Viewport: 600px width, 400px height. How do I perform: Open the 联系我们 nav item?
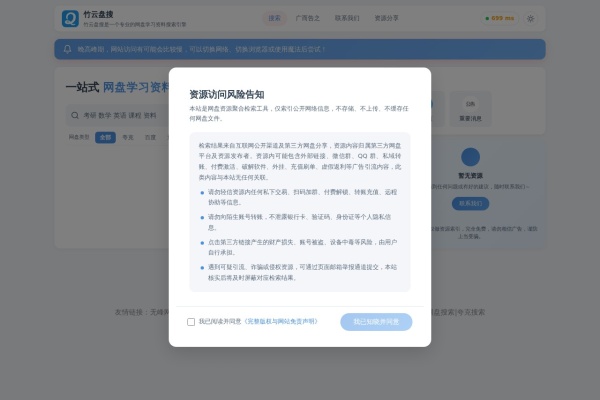[x=347, y=18]
